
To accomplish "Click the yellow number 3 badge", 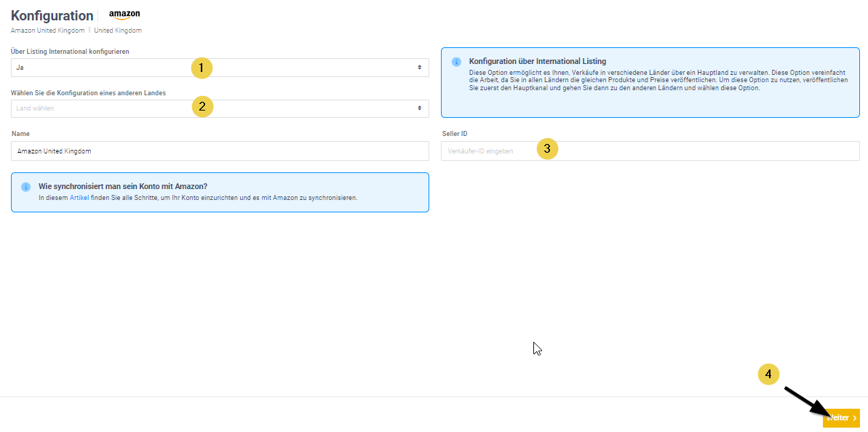I will click(x=547, y=149).
